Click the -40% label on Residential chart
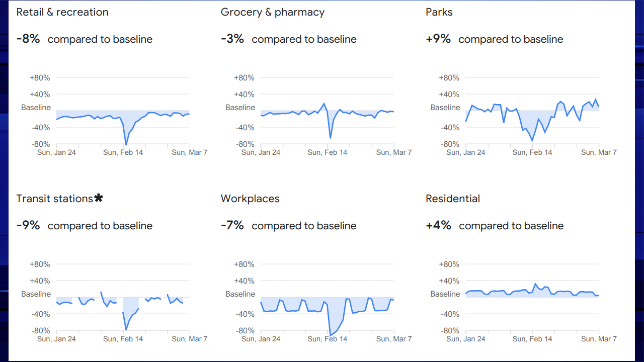 [449, 314]
